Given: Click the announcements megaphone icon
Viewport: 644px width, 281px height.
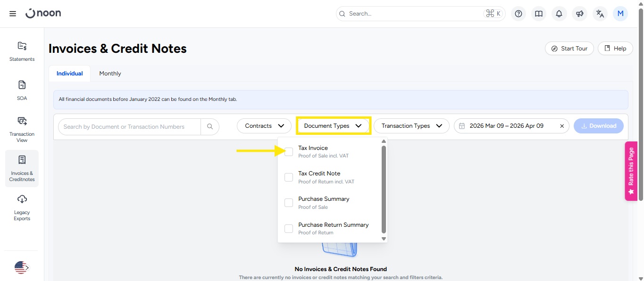Looking at the screenshot, I should [579, 14].
